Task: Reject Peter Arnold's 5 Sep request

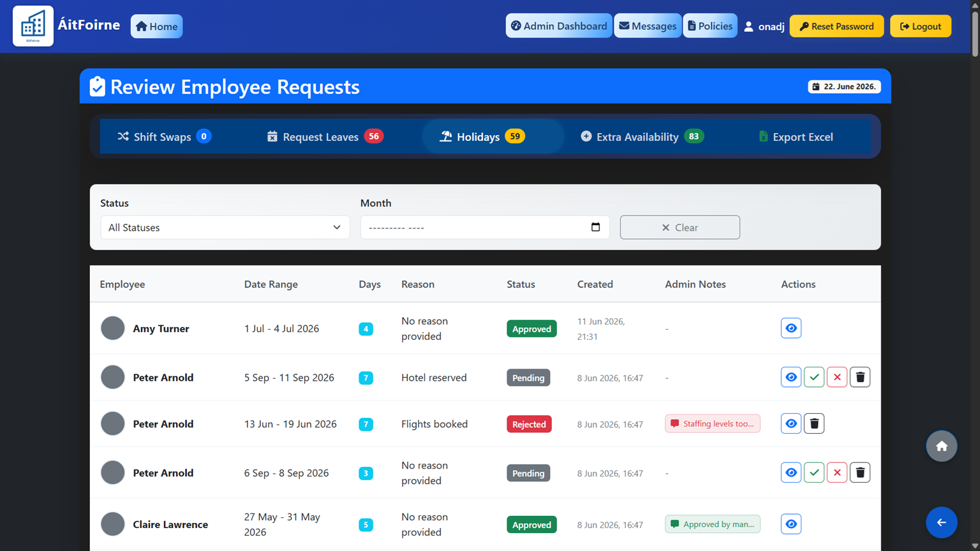Action: click(836, 378)
